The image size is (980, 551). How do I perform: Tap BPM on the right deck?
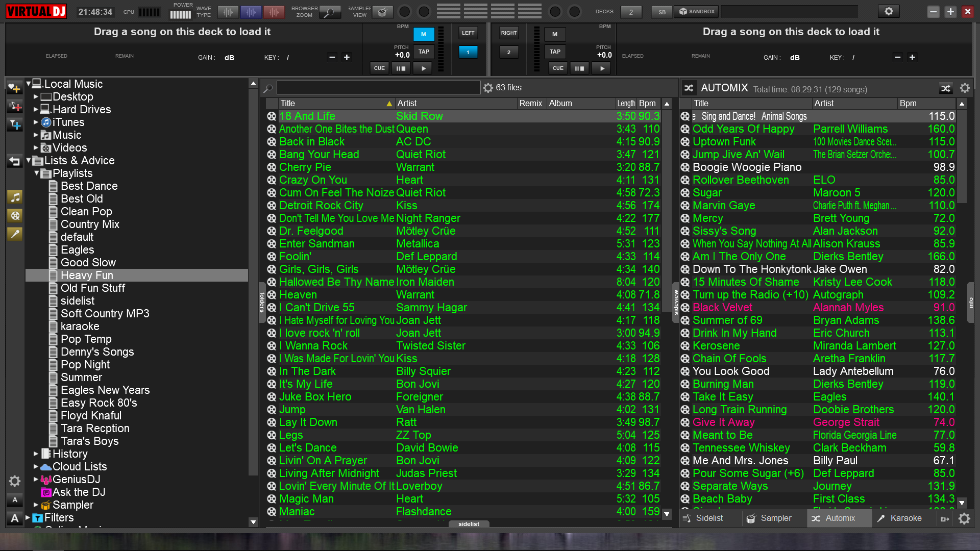point(555,52)
